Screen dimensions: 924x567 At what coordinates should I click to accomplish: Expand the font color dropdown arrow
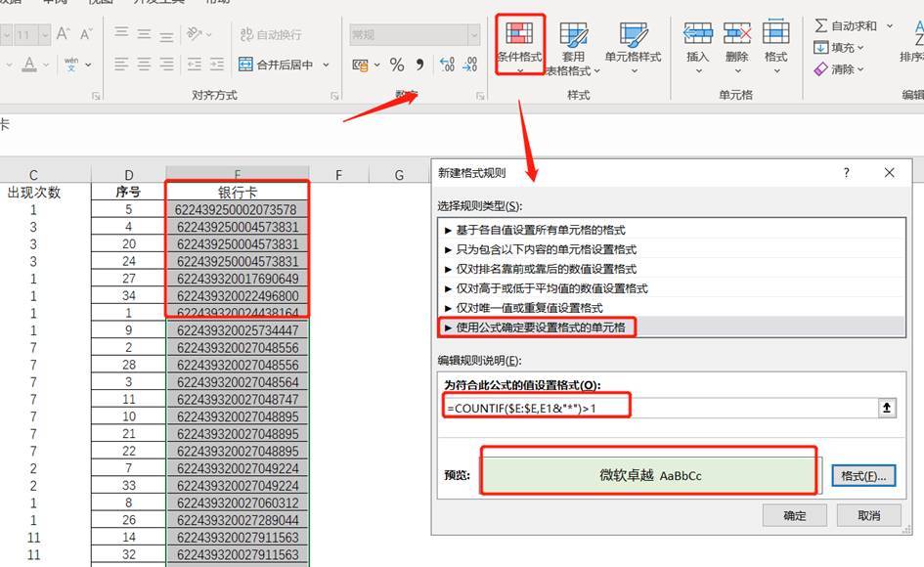[x=45, y=65]
